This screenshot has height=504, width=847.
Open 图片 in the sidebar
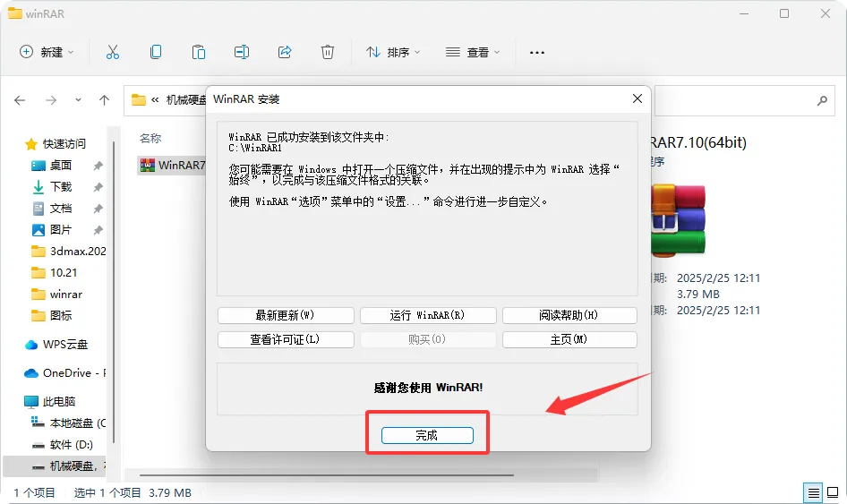[52, 230]
